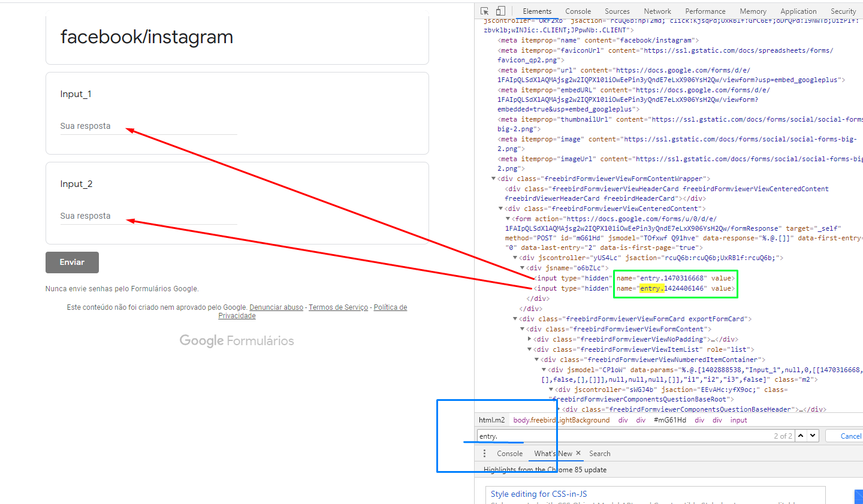Switch to the Sources tab
This screenshot has height=504, width=863.
point(617,11)
